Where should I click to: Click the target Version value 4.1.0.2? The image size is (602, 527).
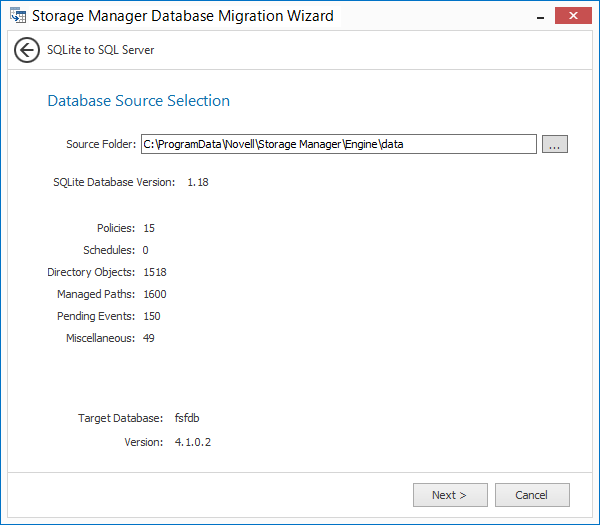(194, 442)
